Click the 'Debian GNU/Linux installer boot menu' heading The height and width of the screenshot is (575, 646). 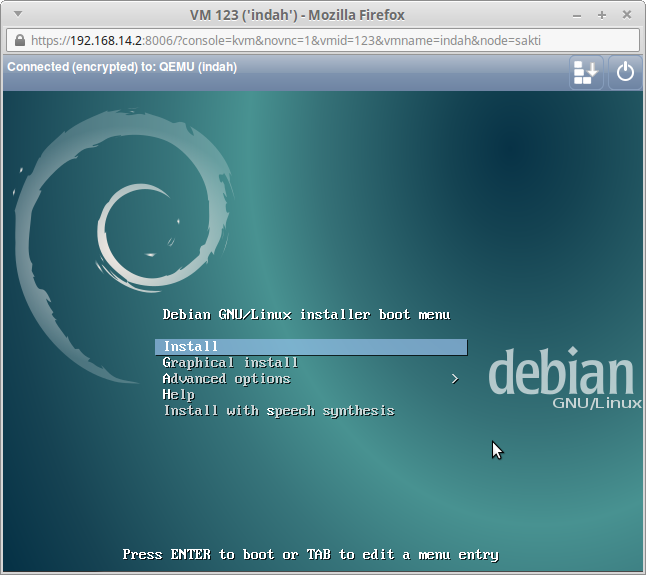pyautogui.click(x=306, y=315)
